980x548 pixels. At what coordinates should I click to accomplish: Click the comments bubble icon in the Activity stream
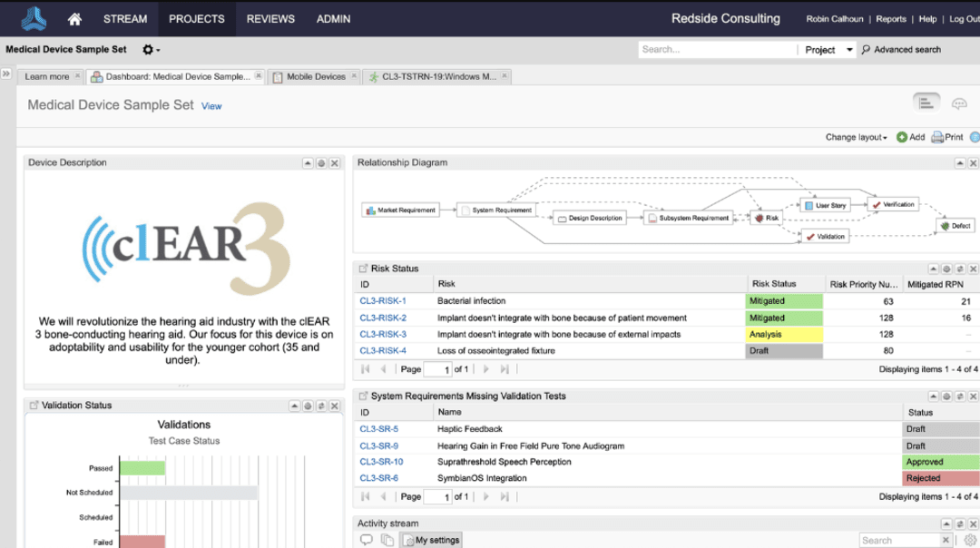click(366, 539)
